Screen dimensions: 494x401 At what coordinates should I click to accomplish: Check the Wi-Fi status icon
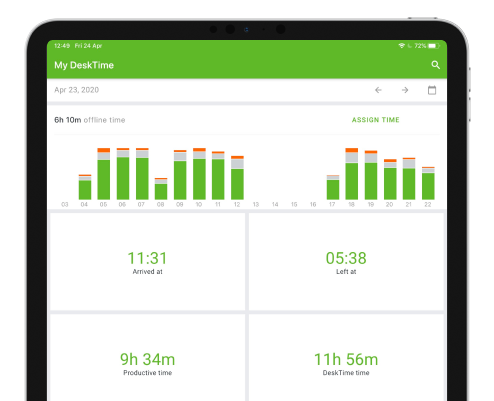(402, 46)
